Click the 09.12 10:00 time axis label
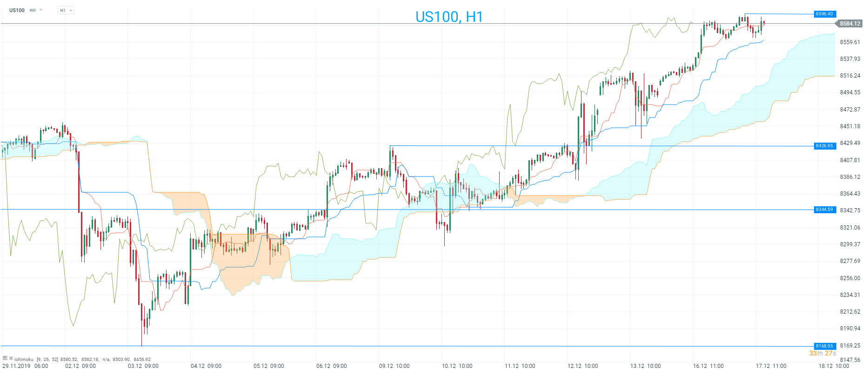The image size is (868, 374). click(x=394, y=366)
